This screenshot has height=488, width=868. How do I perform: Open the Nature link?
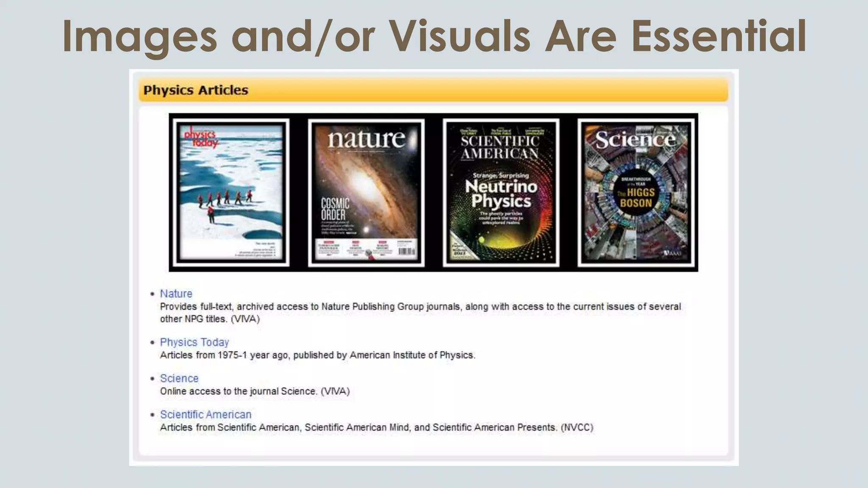(176, 294)
